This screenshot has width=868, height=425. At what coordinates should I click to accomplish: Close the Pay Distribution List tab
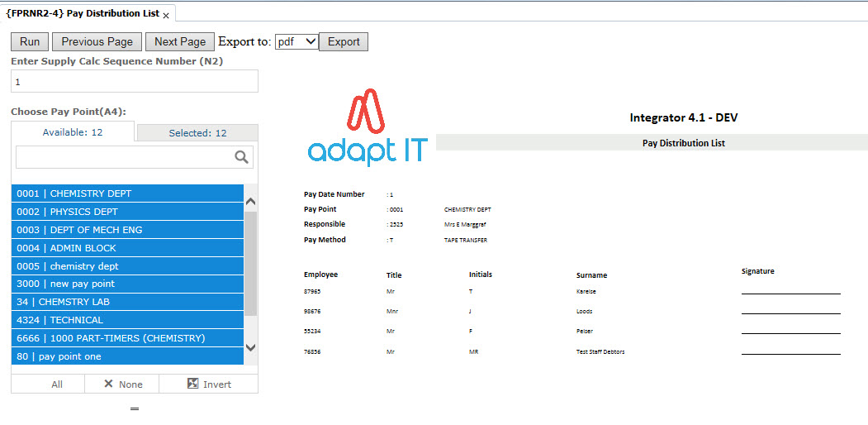(166, 15)
